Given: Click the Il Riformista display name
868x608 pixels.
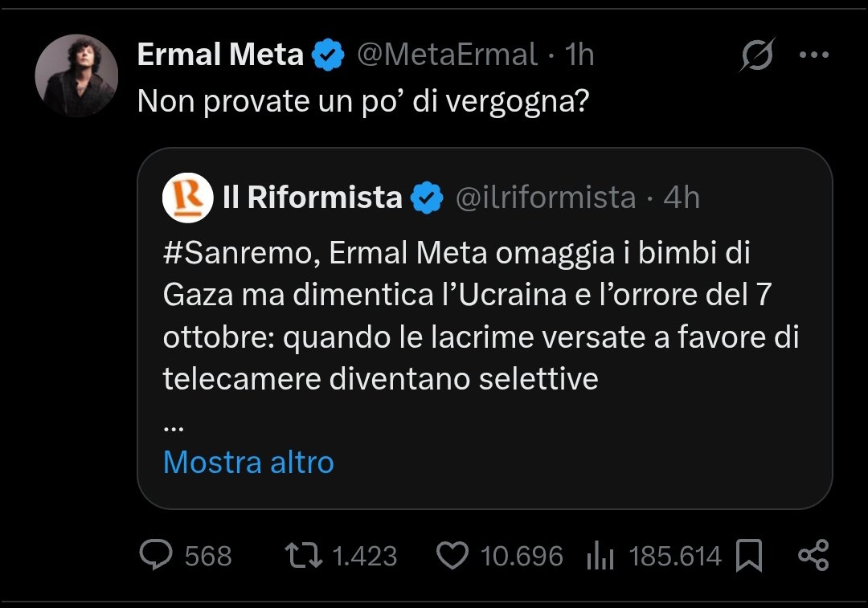Looking at the screenshot, I should point(312,198).
